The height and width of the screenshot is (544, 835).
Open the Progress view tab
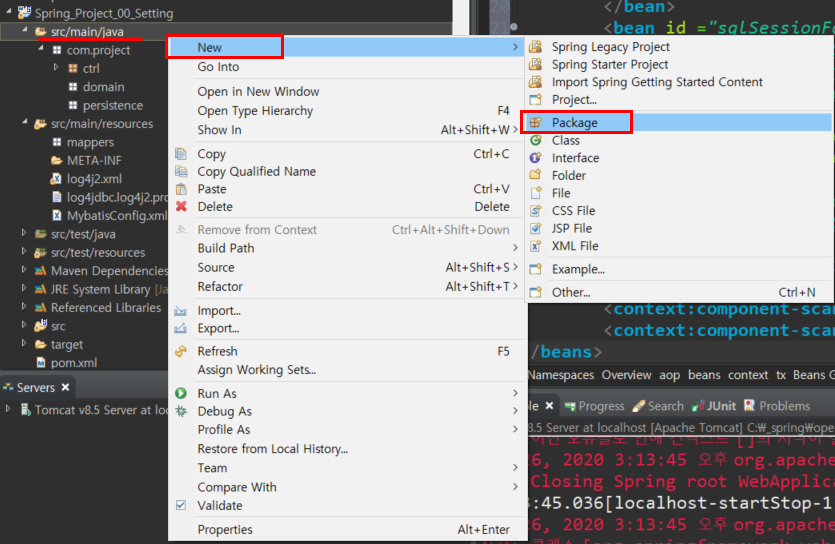(x=594, y=406)
